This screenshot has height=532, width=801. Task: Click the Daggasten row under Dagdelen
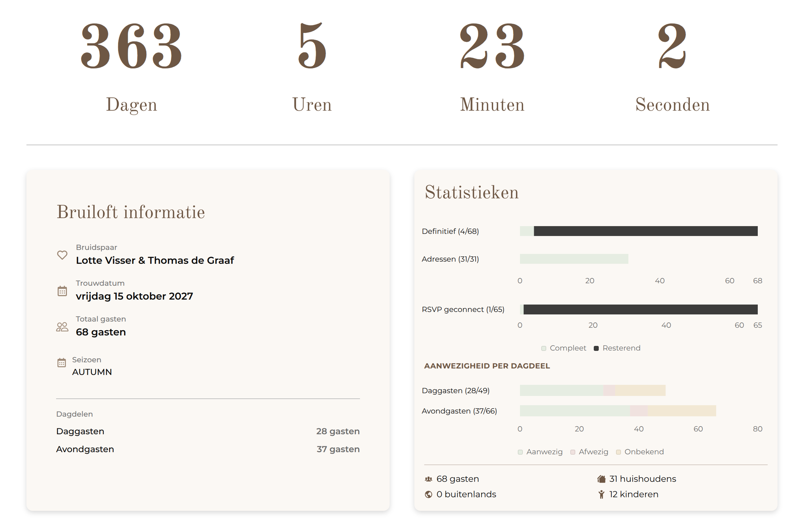point(208,431)
